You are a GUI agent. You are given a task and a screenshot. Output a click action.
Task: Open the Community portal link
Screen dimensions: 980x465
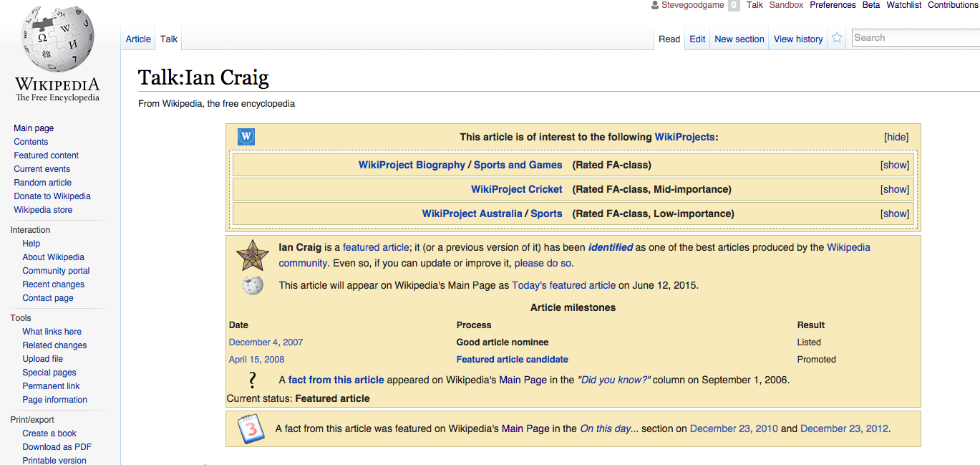(57, 271)
